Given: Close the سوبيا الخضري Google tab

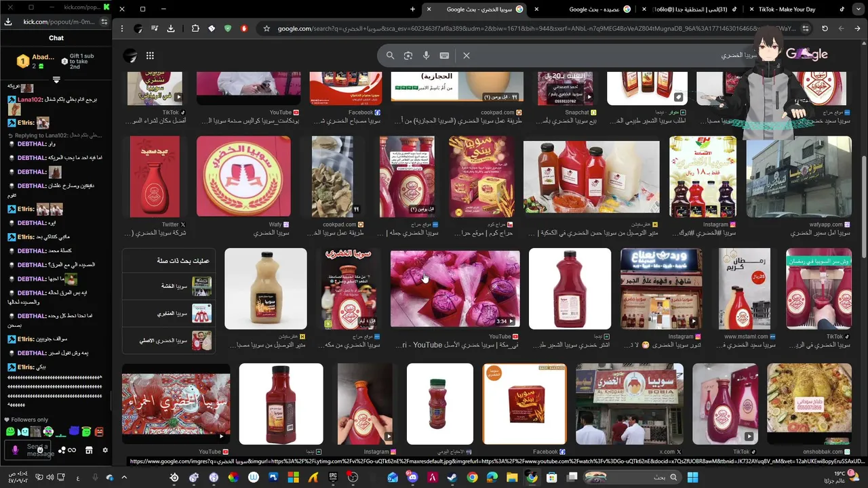Looking at the screenshot, I should pos(429,9).
